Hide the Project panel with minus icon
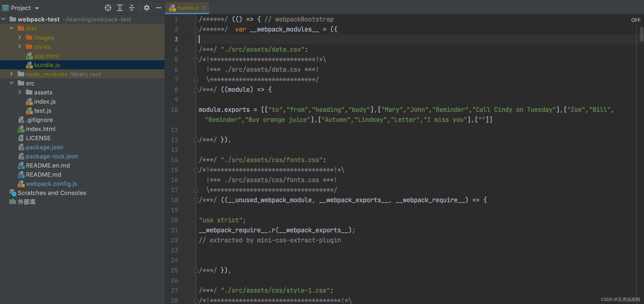The width and height of the screenshot is (644, 304). (x=159, y=8)
